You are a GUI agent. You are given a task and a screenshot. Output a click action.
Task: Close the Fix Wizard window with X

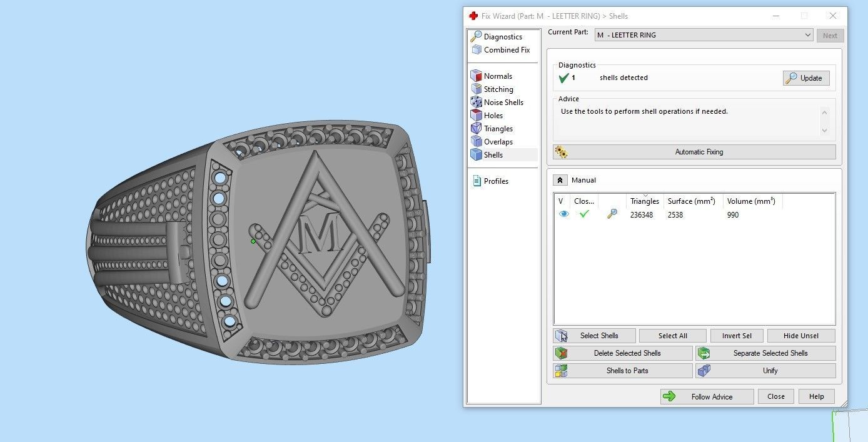click(x=832, y=16)
